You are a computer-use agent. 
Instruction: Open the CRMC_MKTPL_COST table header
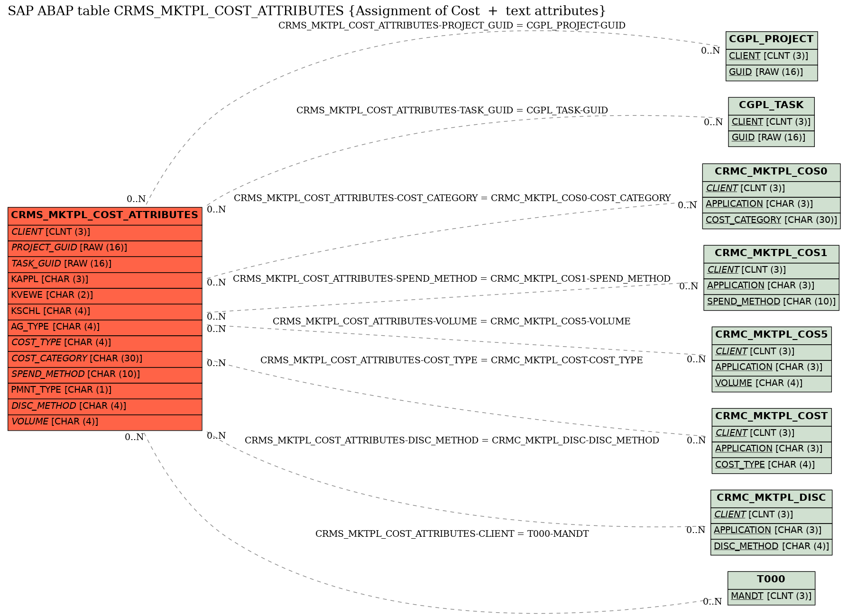click(x=772, y=417)
